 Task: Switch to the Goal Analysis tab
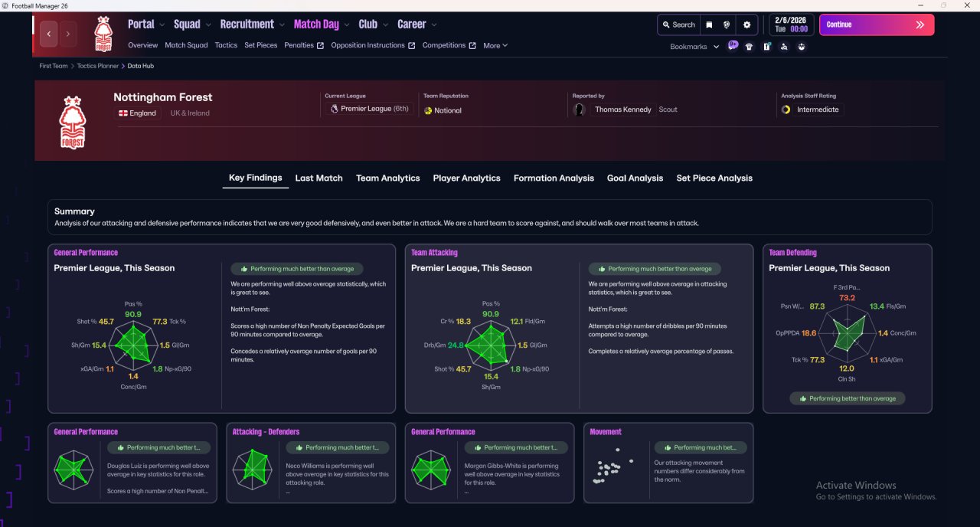pyautogui.click(x=635, y=178)
